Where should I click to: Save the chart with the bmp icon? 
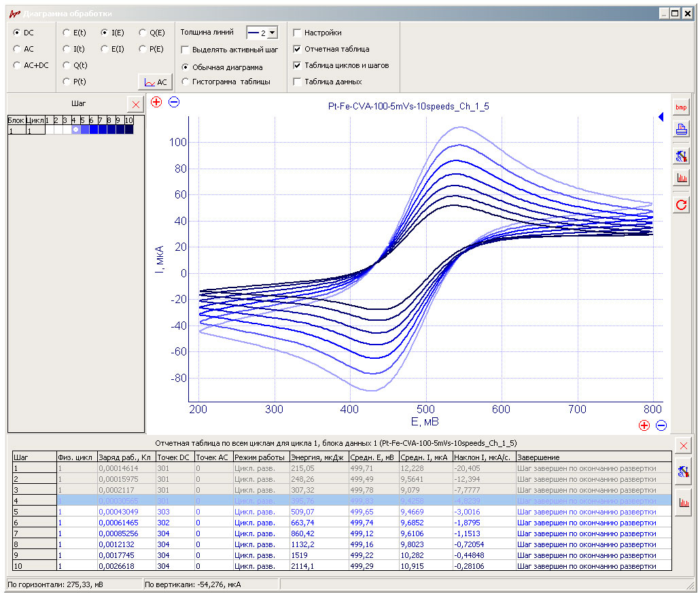(x=681, y=107)
